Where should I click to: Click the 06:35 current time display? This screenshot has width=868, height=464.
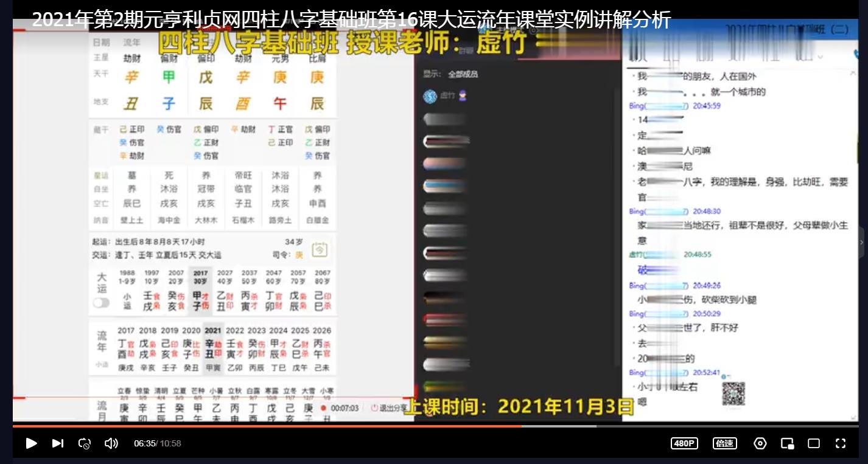click(x=145, y=443)
